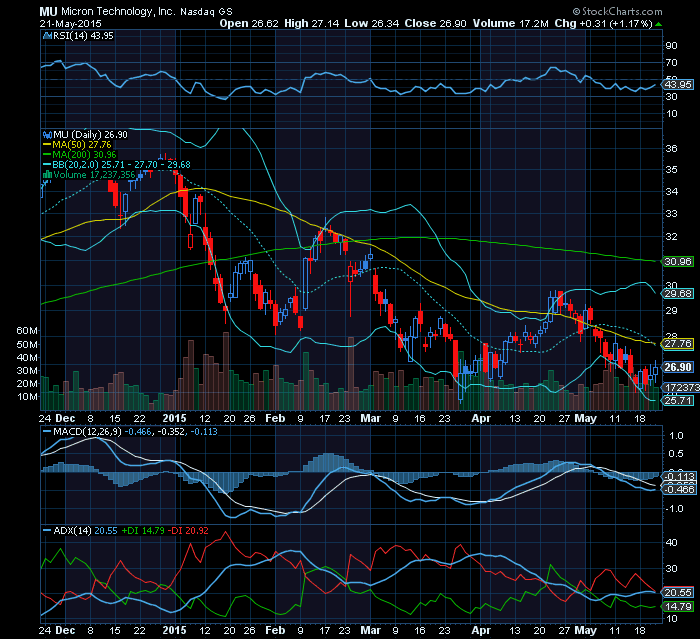The height and width of the screenshot is (639, 700).
Task: Click the Close 26.90 value in header
Action: 435,24
